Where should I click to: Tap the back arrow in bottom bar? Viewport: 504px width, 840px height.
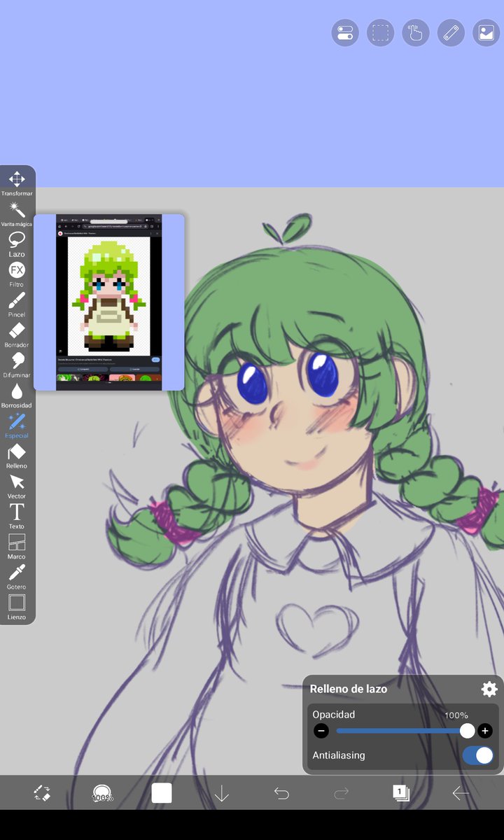click(x=461, y=793)
